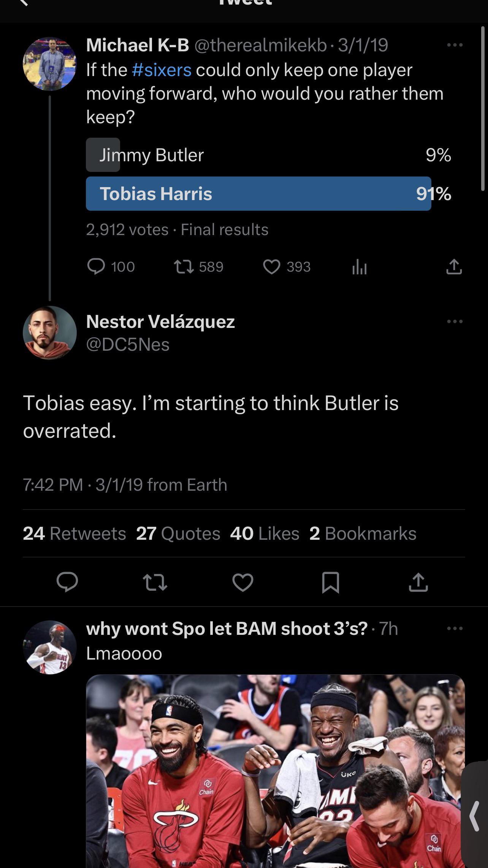Open reply icon on Michael K-B's poll tweet
488x868 pixels.
pos(96,267)
